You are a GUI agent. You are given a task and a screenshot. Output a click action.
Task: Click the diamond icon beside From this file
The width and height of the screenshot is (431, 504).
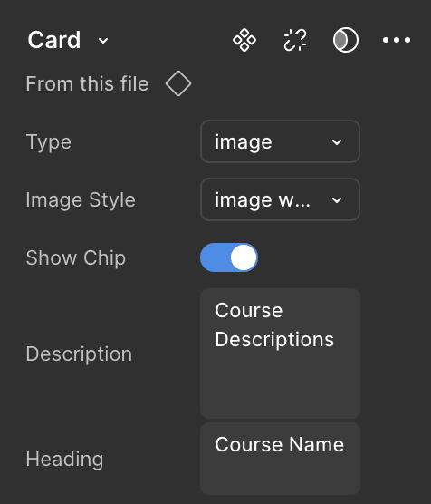[178, 83]
